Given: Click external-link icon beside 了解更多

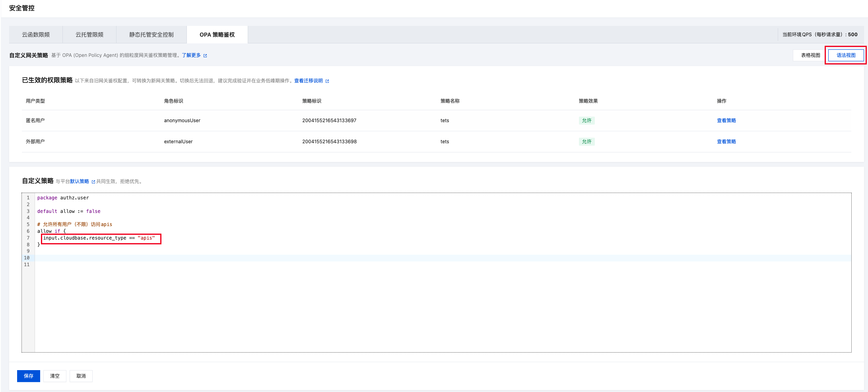Looking at the screenshot, I should point(205,56).
